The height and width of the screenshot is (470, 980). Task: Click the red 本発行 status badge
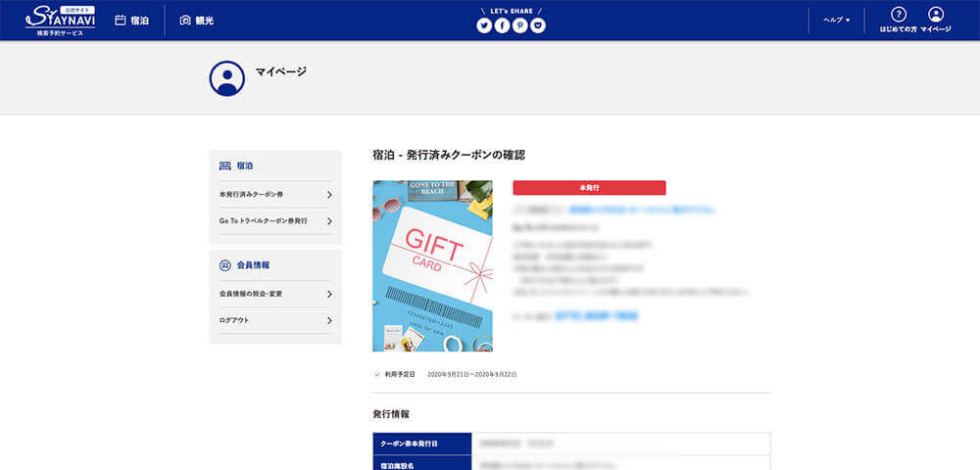click(589, 188)
